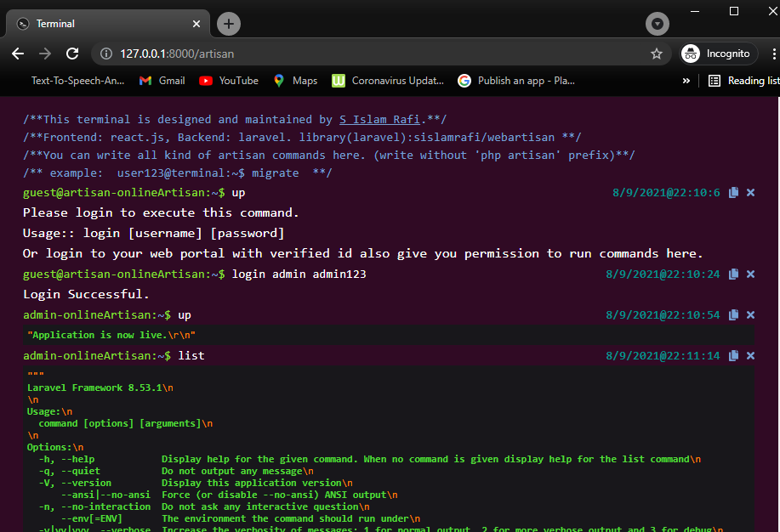The height and width of the screenshot is (532, 780).
Task: Open the tab search dropdown arrow
Action: (657, 23)
